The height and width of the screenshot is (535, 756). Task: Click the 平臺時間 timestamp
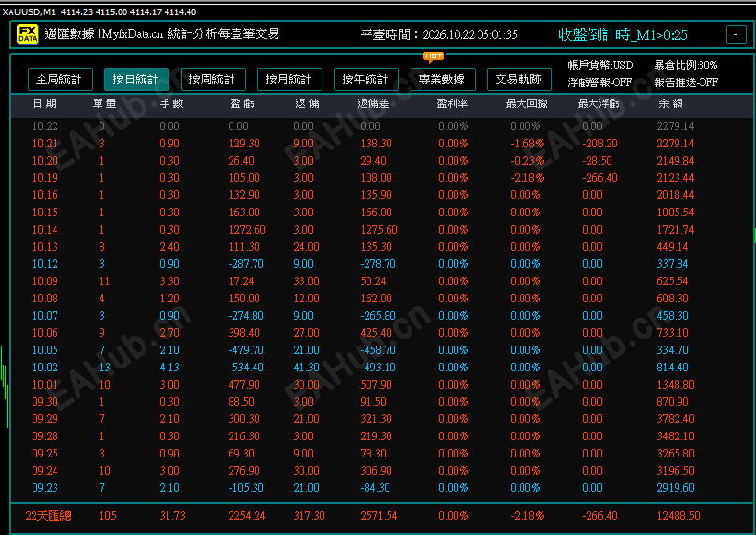(x=438, y=34)
